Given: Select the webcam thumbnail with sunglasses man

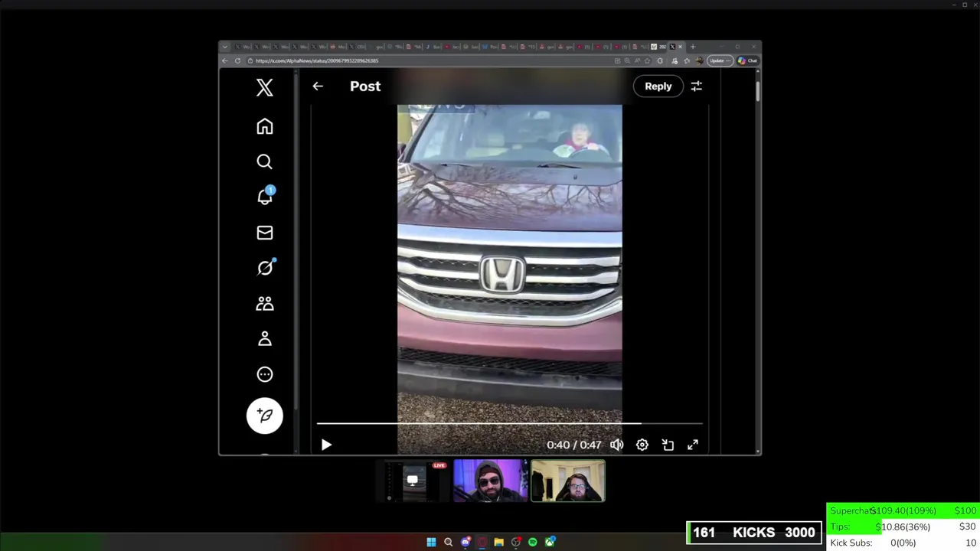Looking at the screenshot, I should 490,481.
